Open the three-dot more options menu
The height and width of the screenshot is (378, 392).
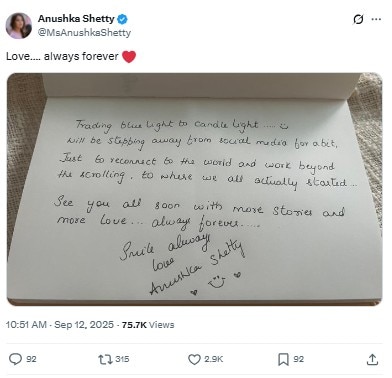coord(376,19)
